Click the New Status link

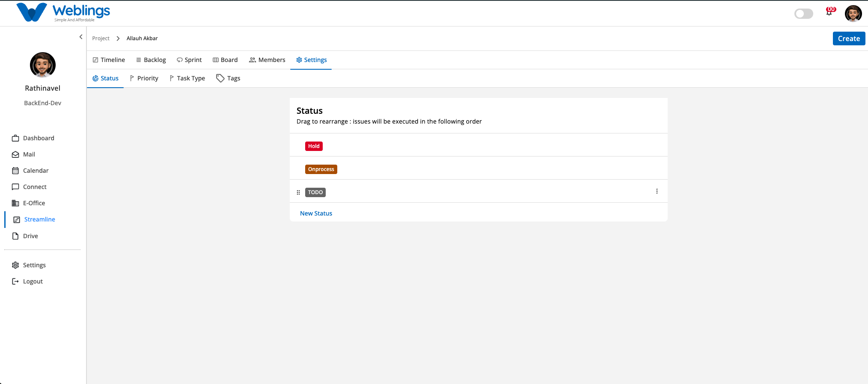316,213
